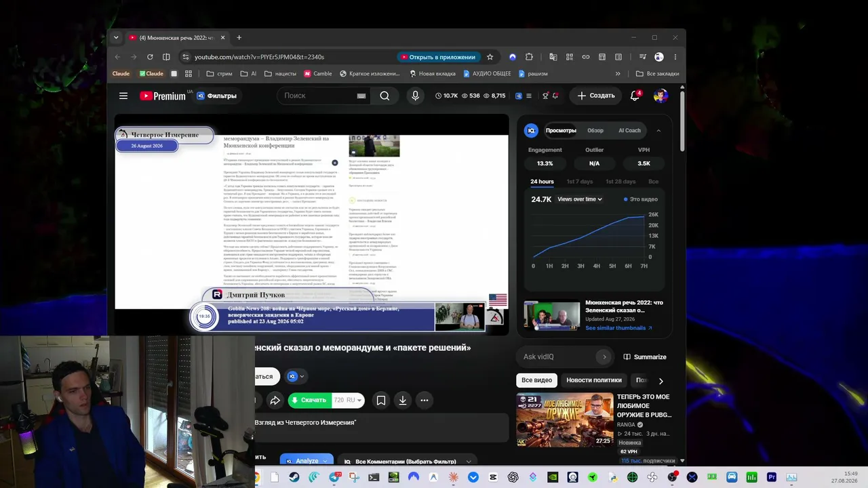
Task: Close the Мюнхенская речь 2022 tab
Action: pyautogui.click(x=222, y=38)
